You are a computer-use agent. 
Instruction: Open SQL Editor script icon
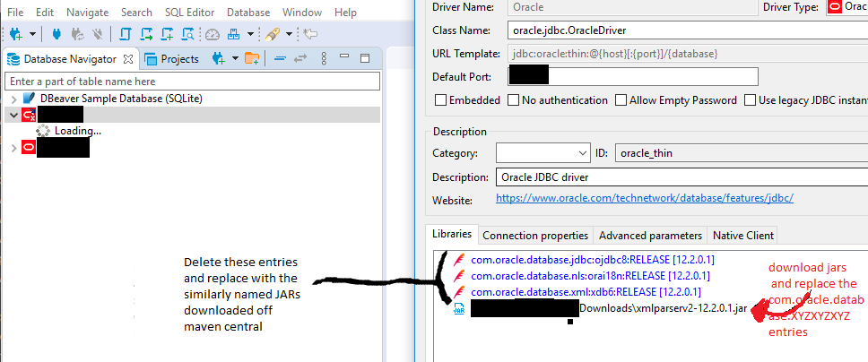[126, 34]
